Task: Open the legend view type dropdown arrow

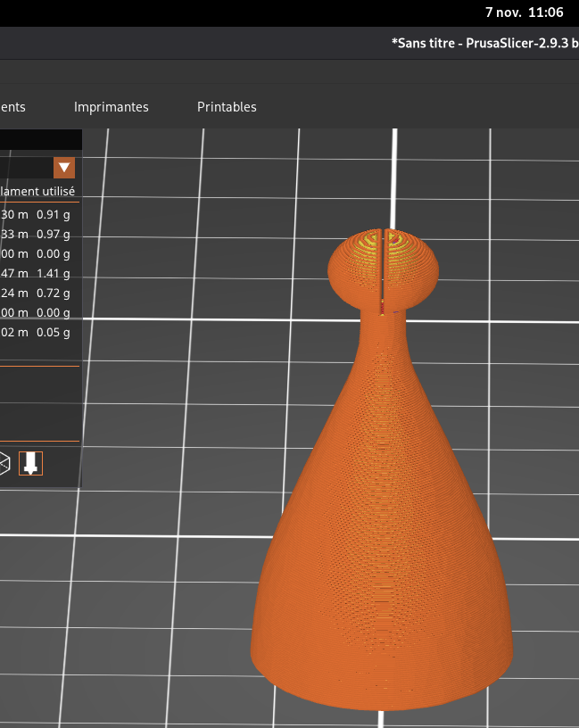Action: tap(64, 168)
